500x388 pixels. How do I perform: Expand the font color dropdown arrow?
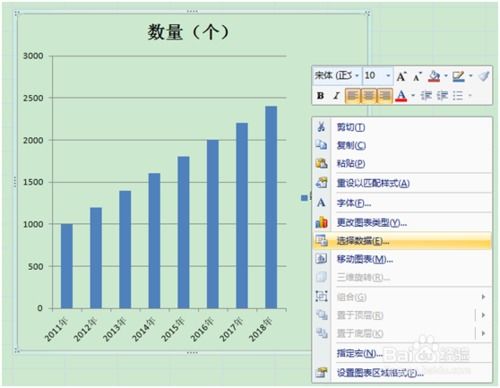tap(413, 96)
